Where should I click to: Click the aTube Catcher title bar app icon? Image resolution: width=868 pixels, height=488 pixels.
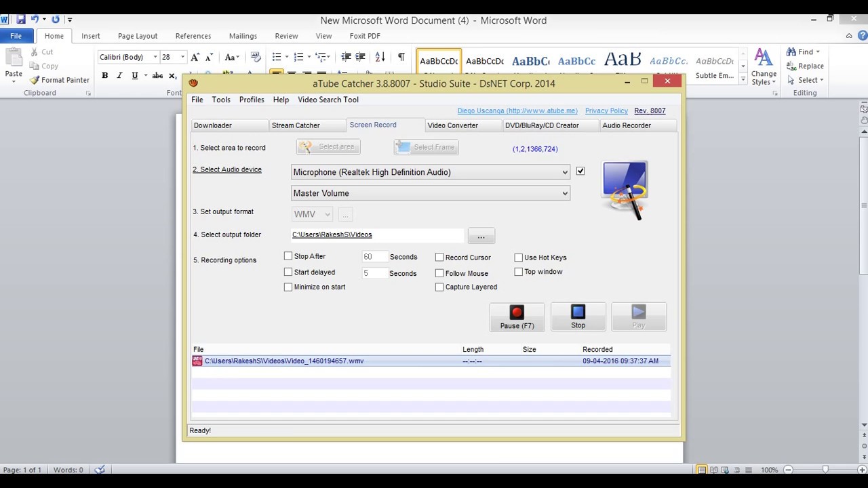pos(193,83)
